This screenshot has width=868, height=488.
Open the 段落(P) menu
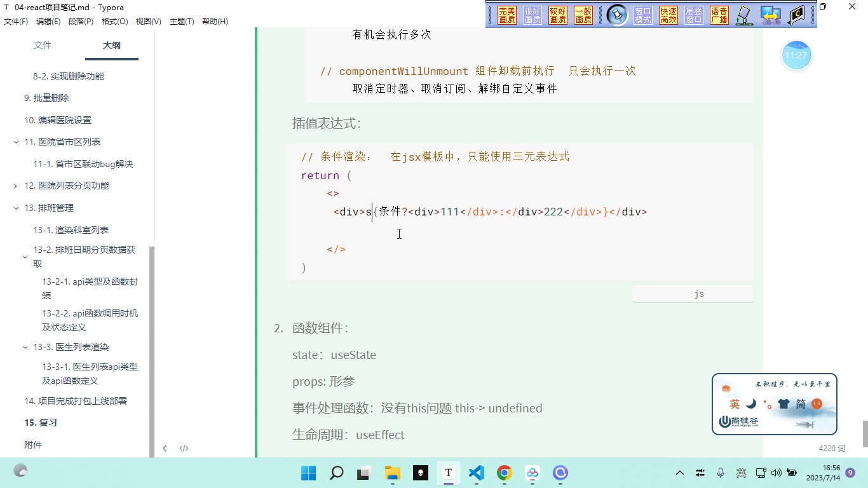[x=81, y=22]
